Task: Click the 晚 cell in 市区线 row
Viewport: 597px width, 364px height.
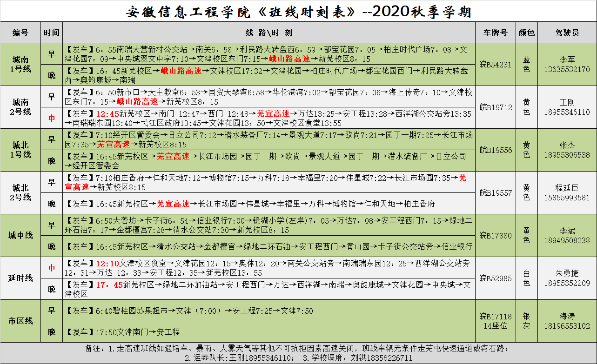Action: pos(52,332)
